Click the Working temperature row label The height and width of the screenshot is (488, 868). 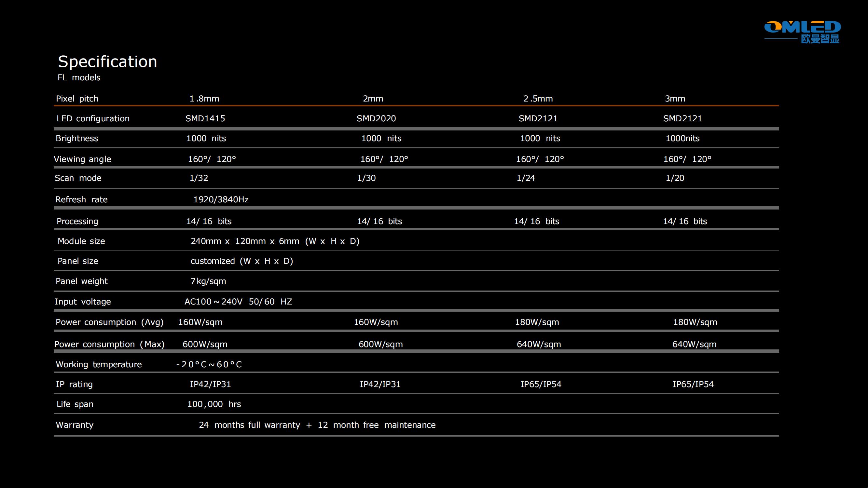click(x=99, y=365)
